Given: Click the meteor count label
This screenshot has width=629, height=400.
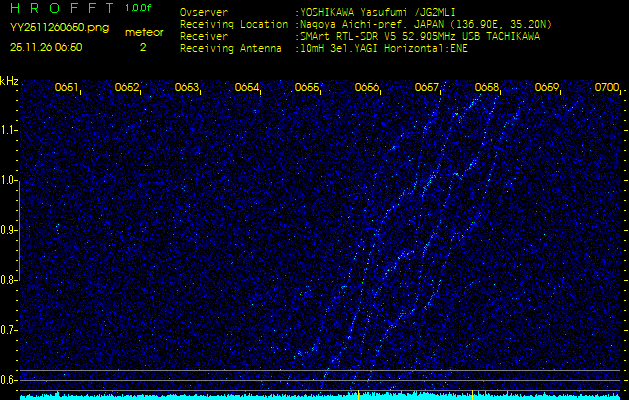Looking at the screenshot, I should [142, 32].
